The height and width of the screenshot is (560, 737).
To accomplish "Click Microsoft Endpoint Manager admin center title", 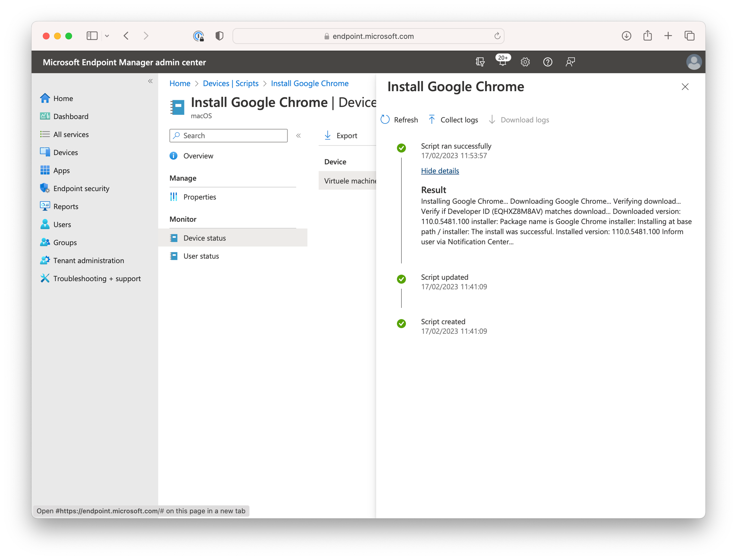I will 124,62.
